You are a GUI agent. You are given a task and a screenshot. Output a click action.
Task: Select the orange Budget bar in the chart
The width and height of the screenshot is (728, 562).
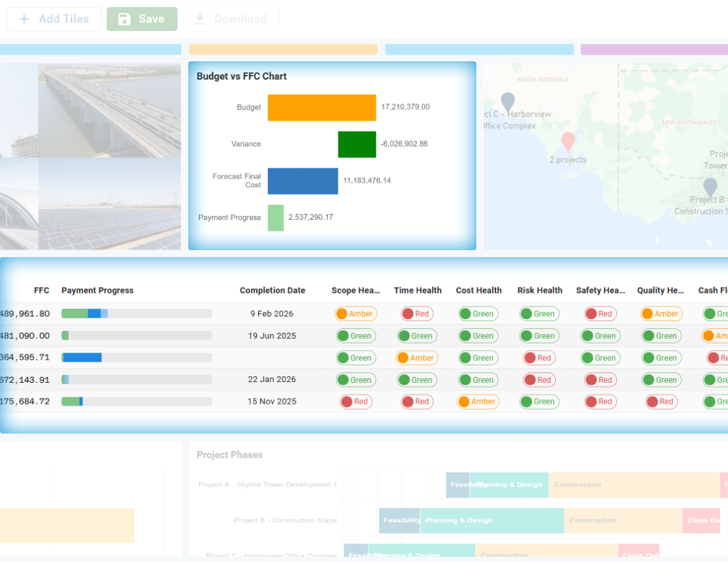(321, 107)
